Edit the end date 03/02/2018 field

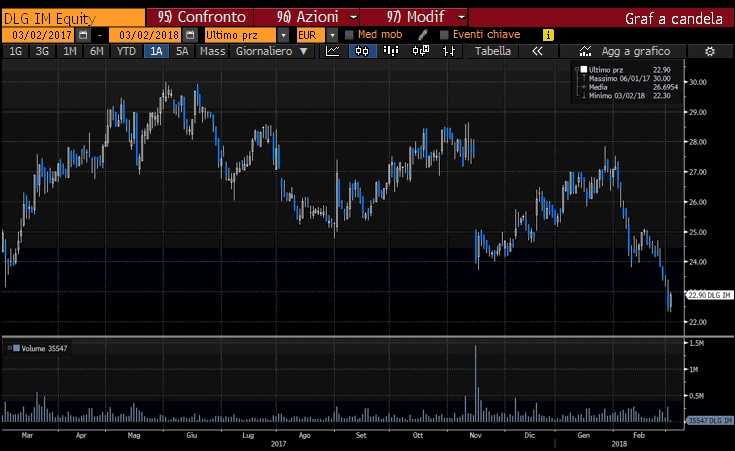pyautogui.click(x=146, y=35)
